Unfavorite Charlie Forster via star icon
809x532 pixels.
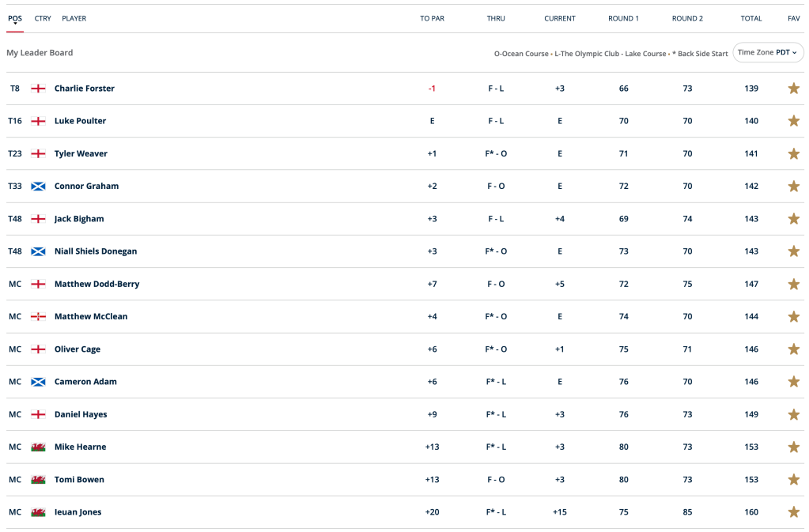(x=793, y=89)
